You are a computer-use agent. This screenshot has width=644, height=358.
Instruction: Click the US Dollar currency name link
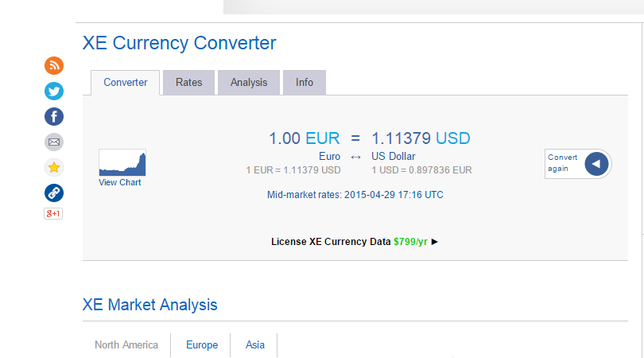coord(394,157)
